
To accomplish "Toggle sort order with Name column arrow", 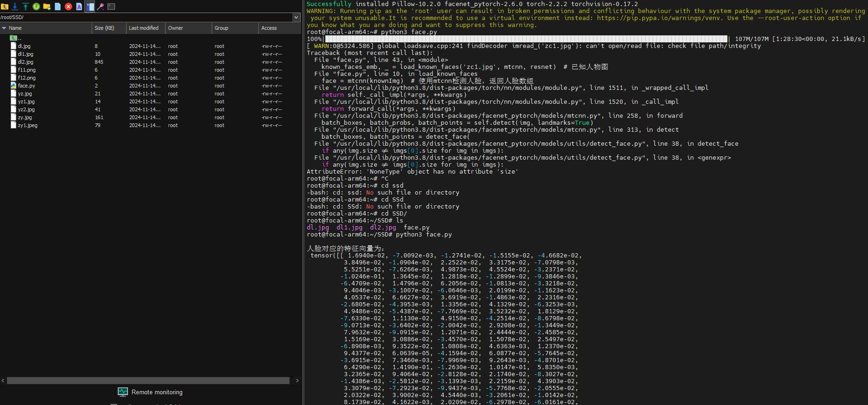I will [4, 28].
